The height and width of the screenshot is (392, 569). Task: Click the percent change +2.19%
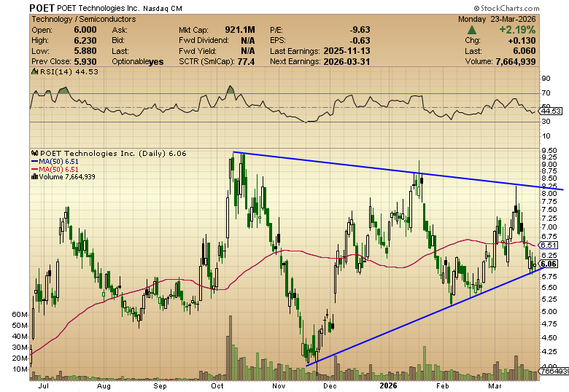point(517,29)
